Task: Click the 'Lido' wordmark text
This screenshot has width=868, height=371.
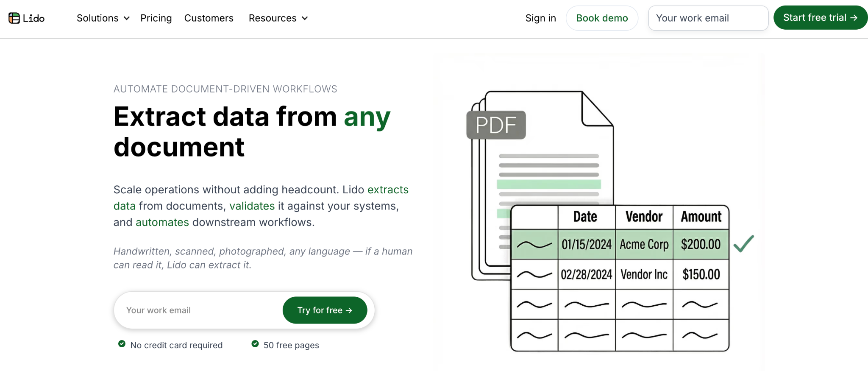Action: pos(34,18)
